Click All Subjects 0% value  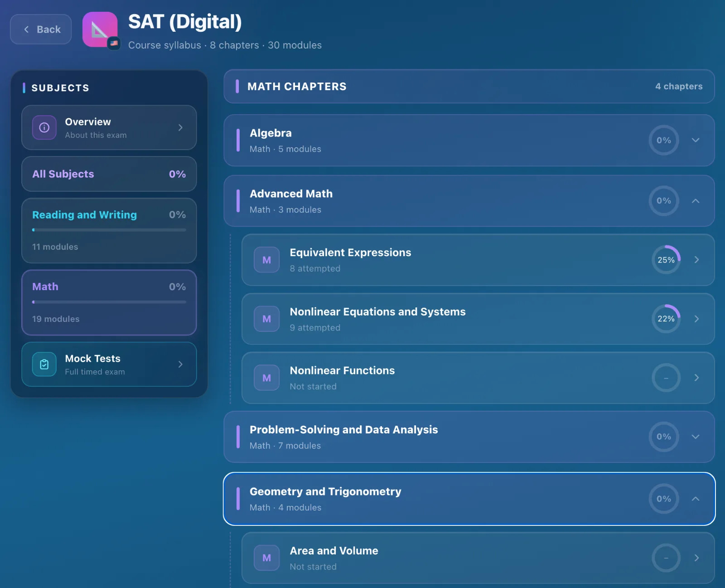tap(177, 174)
